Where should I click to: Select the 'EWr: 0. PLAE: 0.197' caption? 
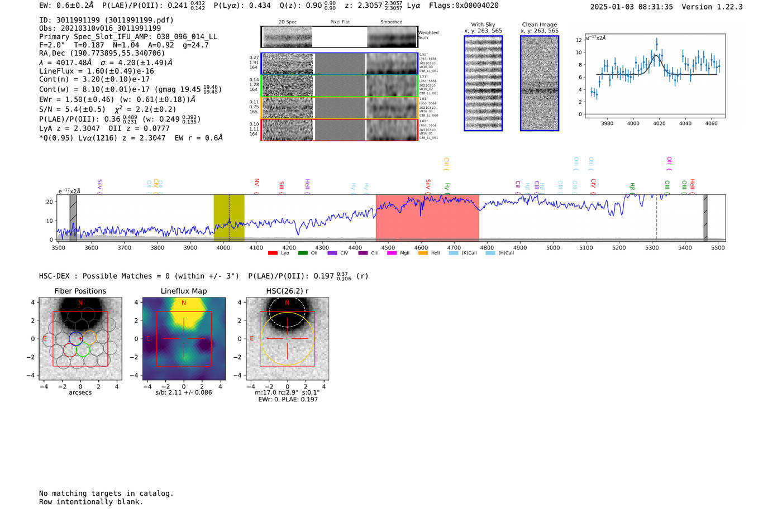288,400
